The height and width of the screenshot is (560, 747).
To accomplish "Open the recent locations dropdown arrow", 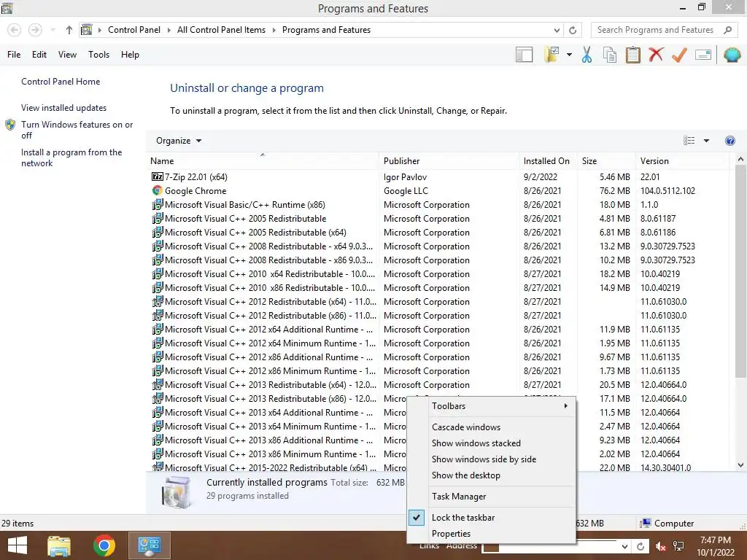I will (x=53, y=30).
